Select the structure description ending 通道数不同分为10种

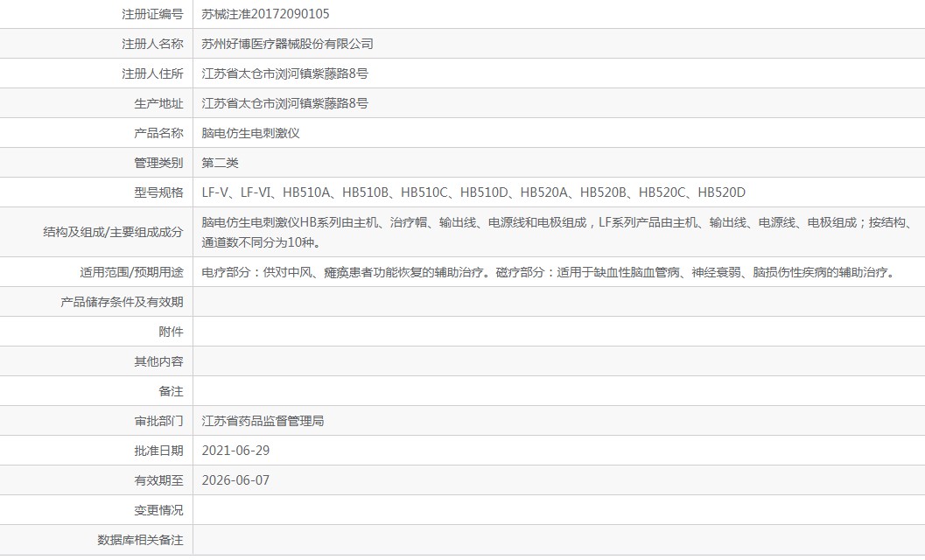559,232
